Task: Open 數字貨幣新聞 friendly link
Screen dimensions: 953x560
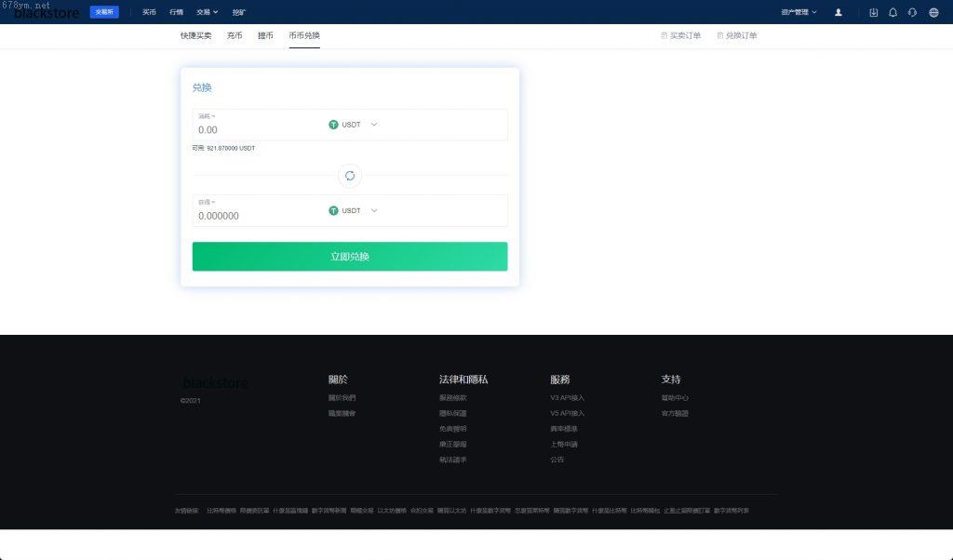Action: click(329, 511)
